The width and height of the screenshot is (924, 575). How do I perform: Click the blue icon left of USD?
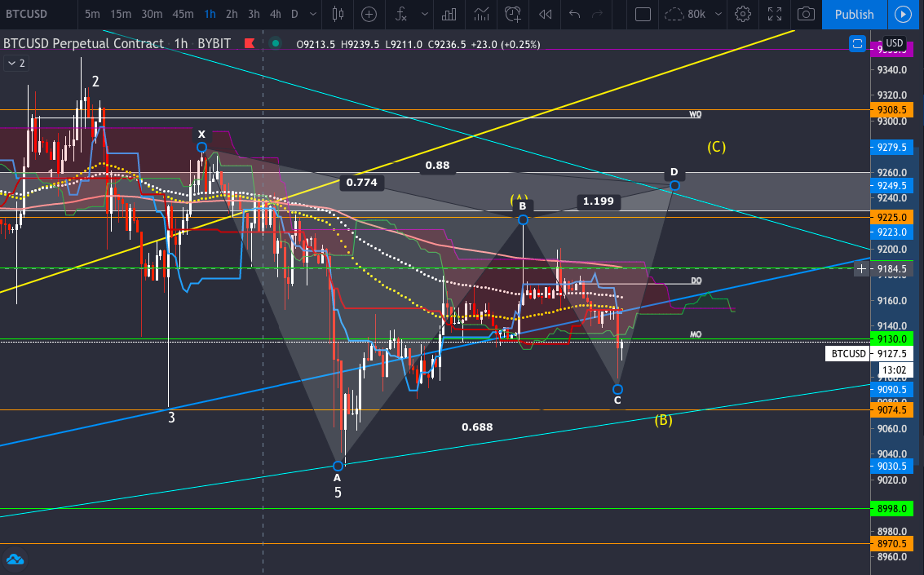point(857,43)
